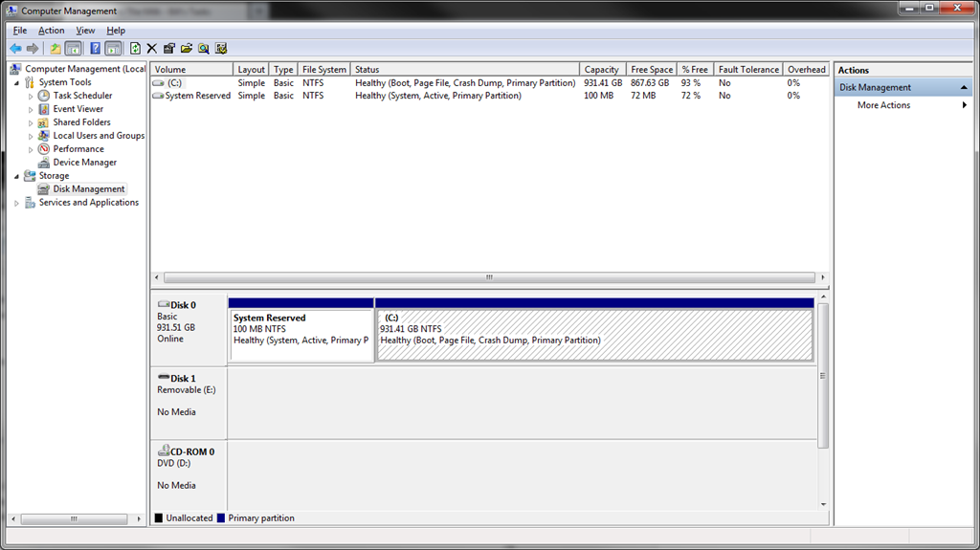Click the Open folder toolbar icon
Image resolution: width=980 pixels, height=550 pixels.
pyautogui.click(x=187, y=48)
